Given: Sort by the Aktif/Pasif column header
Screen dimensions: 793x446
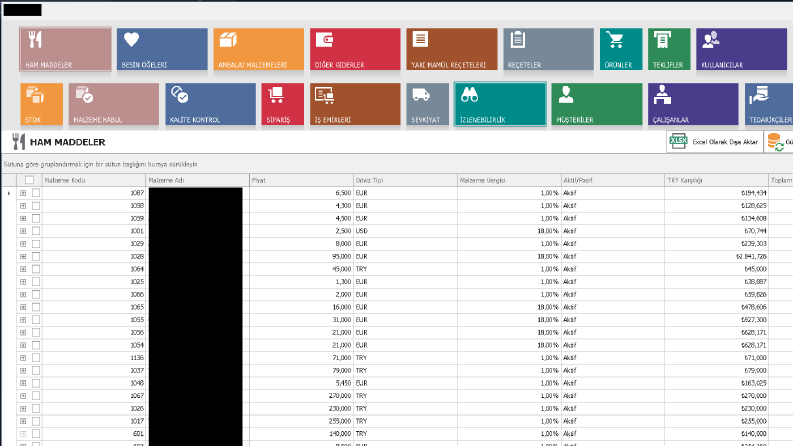Looking at the screenshot, I should pos(612,180).
